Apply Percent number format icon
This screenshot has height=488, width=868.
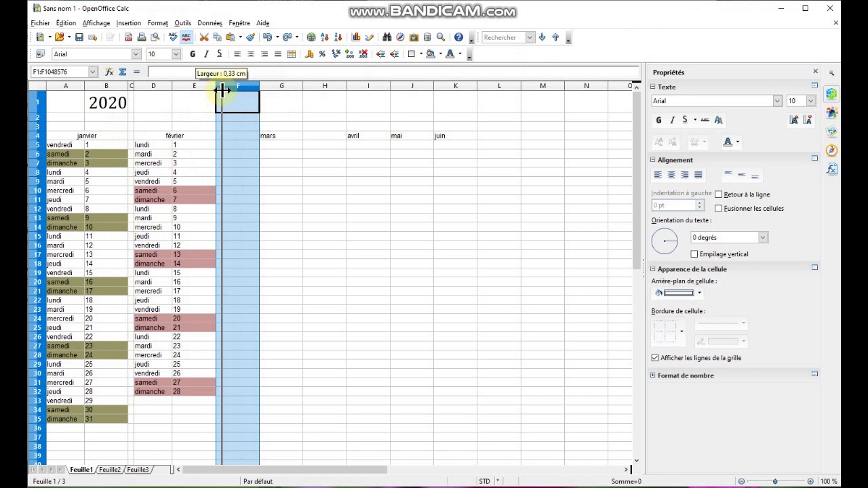[x=322, y=54]
